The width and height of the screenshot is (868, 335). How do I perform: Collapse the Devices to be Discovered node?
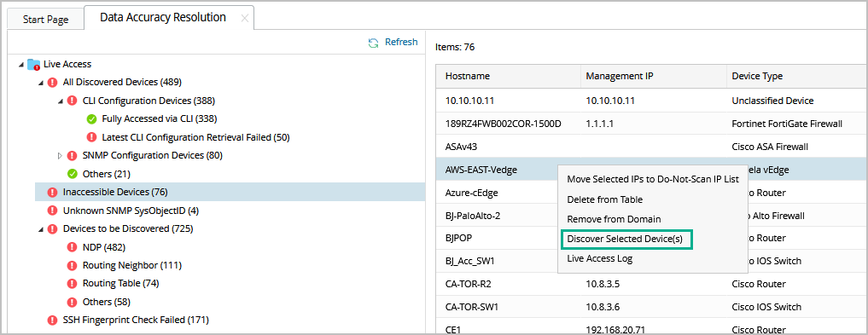40,228
